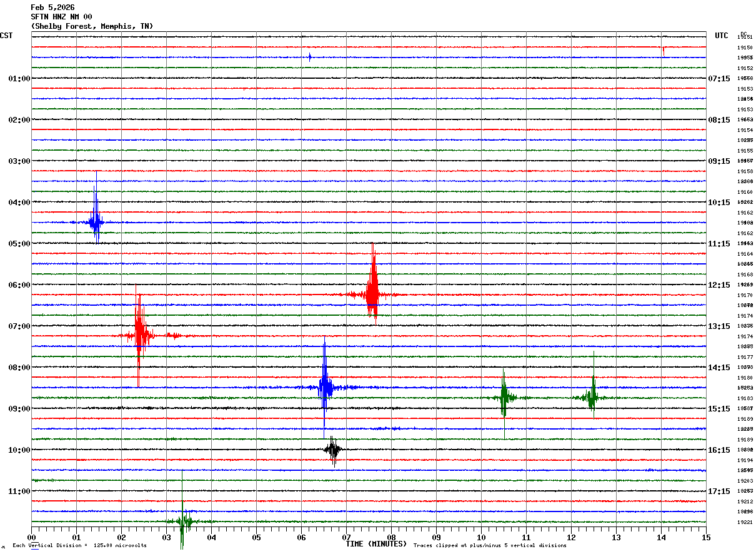
Task: Click the '03:00' CST row label
Action: click(19, 161)
